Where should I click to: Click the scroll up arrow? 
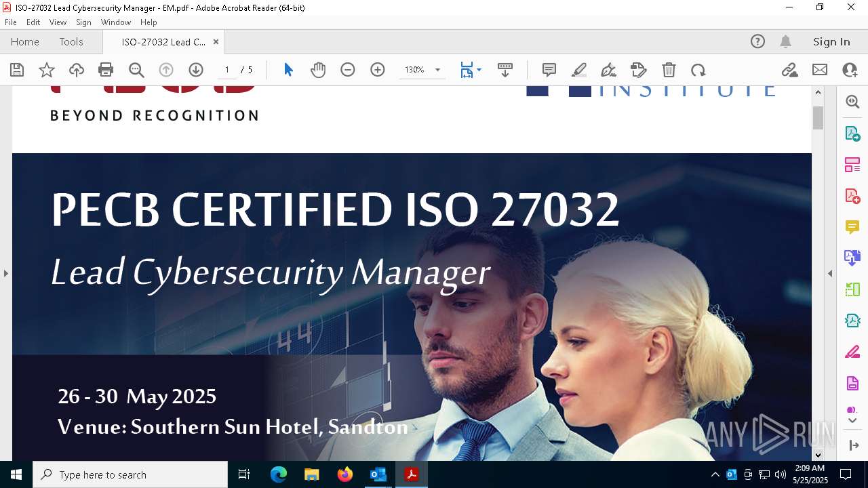point(818,92)
